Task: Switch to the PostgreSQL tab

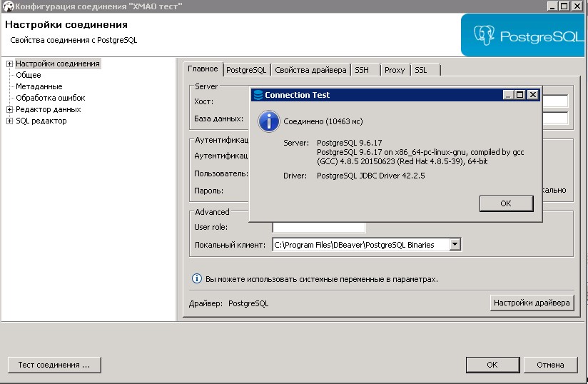Action: (246, 70)
